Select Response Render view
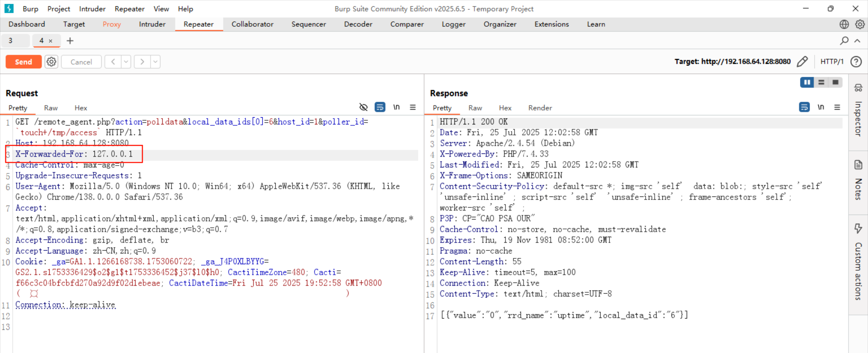 point(540,108)
